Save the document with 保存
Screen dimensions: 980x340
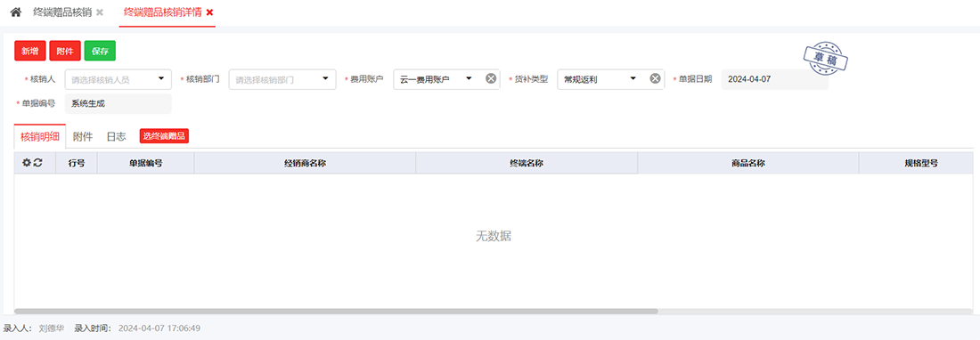tap(100, 51)
